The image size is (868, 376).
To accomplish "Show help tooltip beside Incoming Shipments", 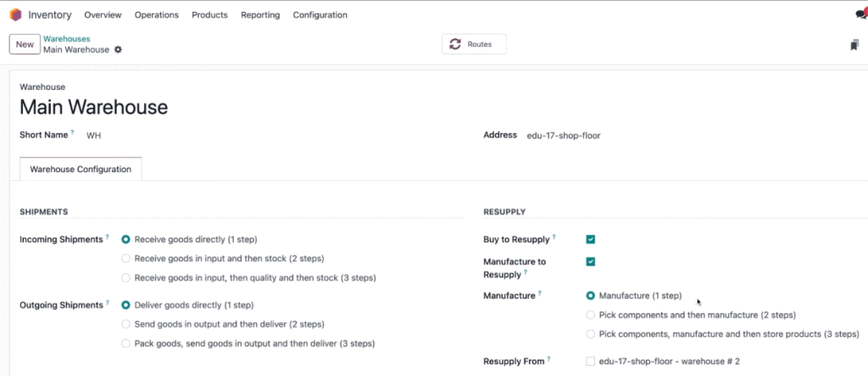I will point(107,238).
